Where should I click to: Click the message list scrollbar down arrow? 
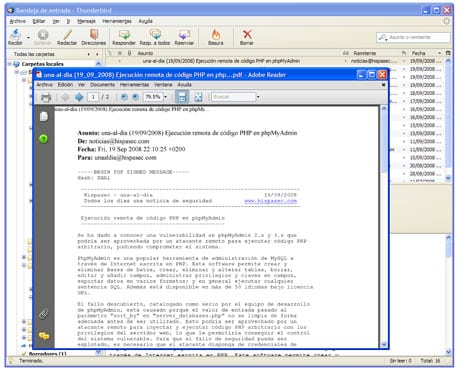coord(448,178)
